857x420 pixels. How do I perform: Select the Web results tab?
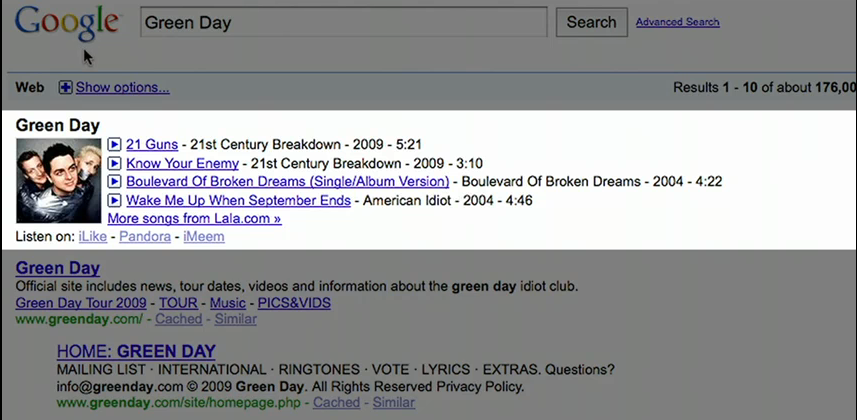pyautogui.click(x=30, y=88)
